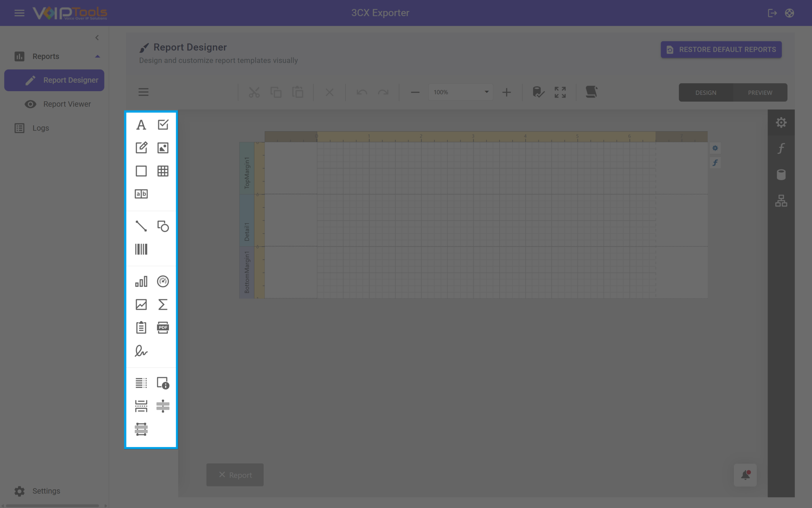
Task: Zoom in with the plus button
Action: (x=507, y=92)
